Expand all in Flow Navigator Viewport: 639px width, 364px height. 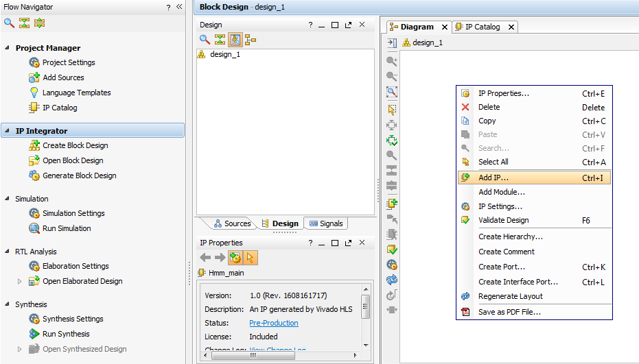click(40, 23)
